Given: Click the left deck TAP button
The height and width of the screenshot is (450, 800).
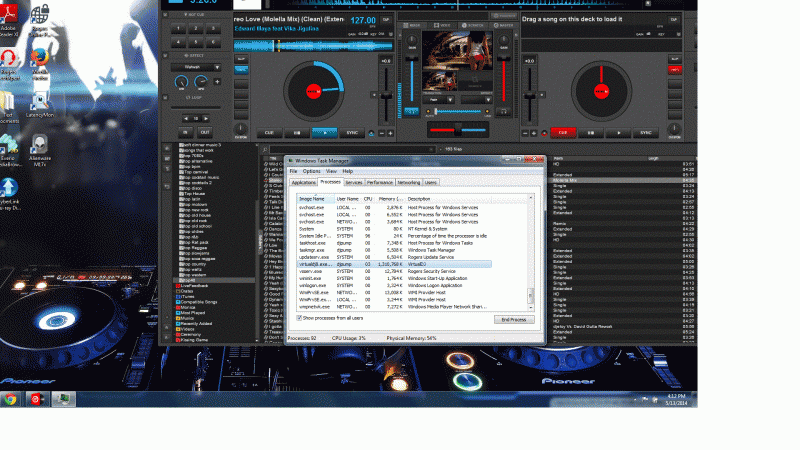Looking at the screenshot, I should (386, 19).
